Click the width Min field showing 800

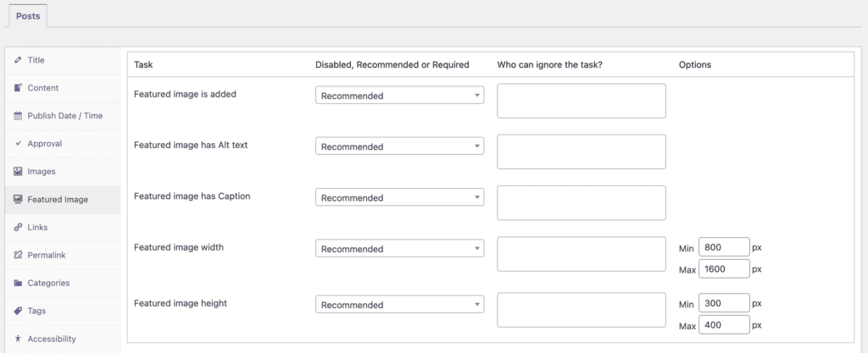click(724, 247)
